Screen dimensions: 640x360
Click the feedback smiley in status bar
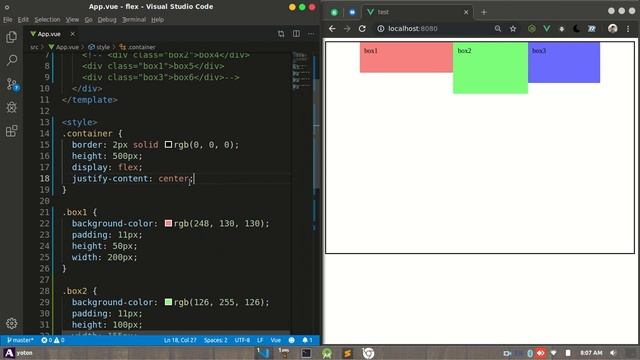pyautogui.click(x=291, y=340)
